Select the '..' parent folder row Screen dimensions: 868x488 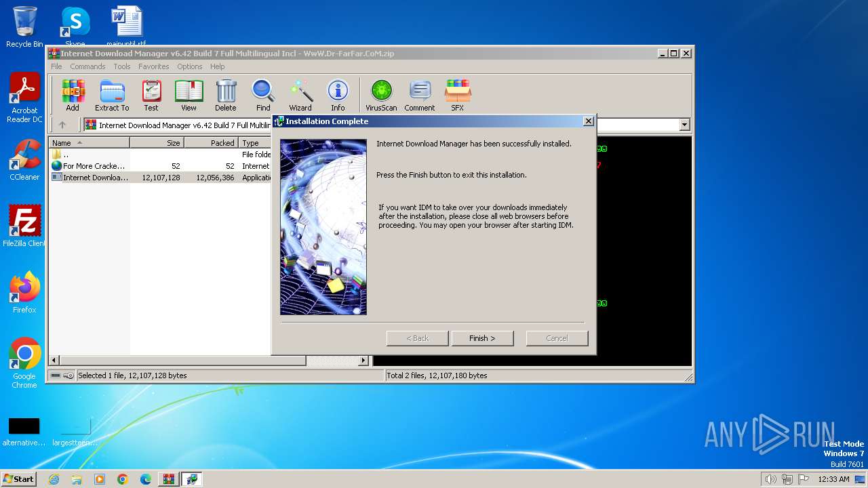[x=161, y=155]
